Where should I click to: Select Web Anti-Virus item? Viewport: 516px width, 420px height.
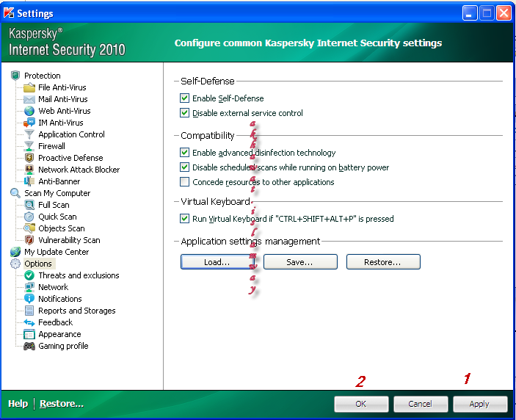click(65, 111)
